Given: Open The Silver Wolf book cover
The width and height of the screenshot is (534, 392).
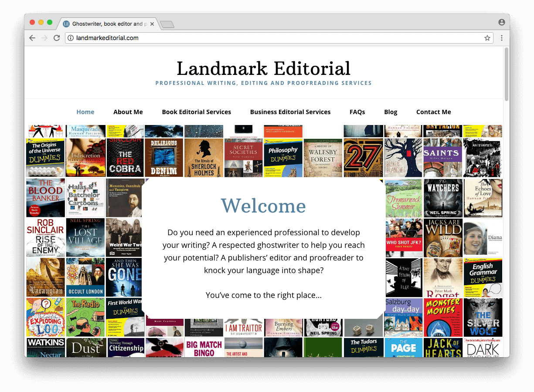Looking at the screenshot, I should click(483, 318).
